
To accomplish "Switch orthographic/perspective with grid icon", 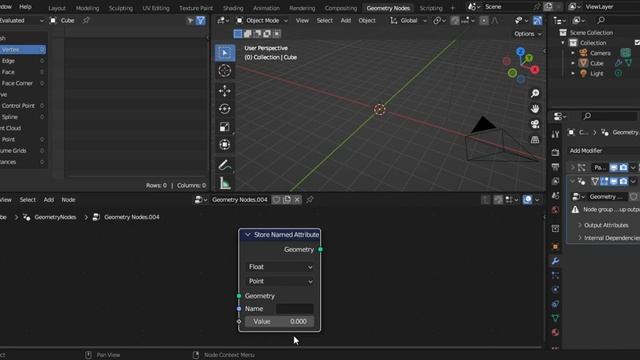I will 535,140.
